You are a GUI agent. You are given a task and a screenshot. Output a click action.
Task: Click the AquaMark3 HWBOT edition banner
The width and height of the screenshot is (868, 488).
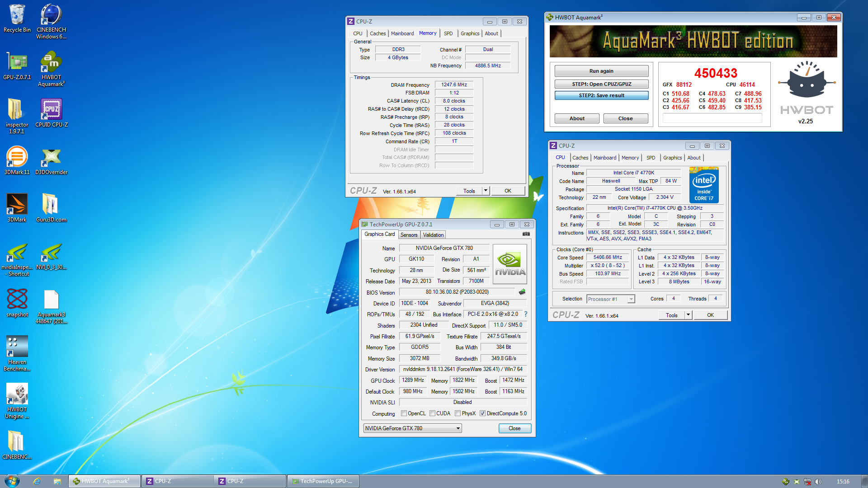[693, 41]
